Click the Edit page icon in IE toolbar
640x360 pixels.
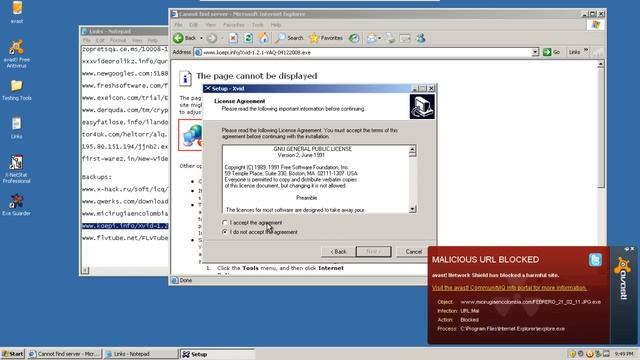click(x=405, y=38)
